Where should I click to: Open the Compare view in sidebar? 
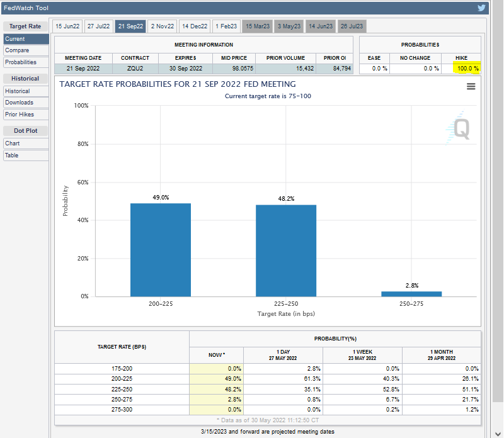click(x=26, y=50)
